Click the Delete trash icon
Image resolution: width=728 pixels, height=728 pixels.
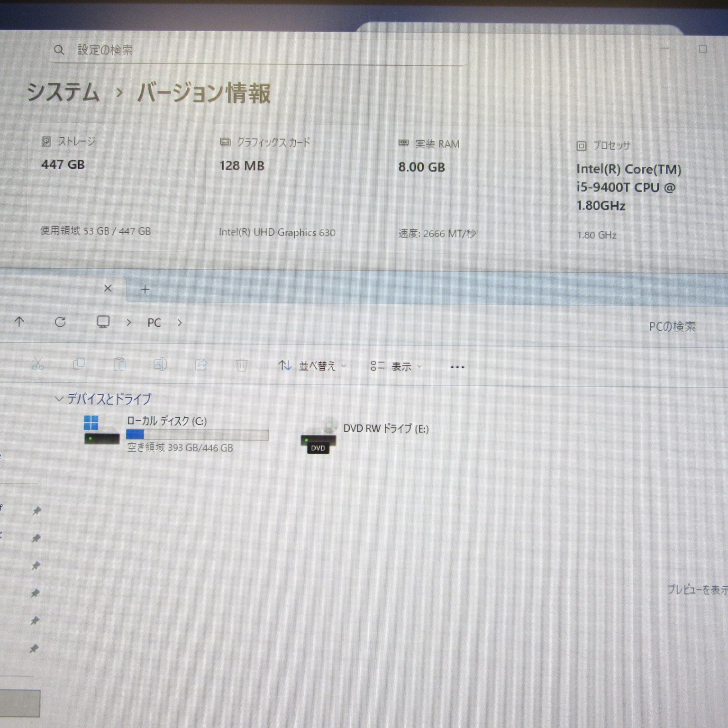243,364
